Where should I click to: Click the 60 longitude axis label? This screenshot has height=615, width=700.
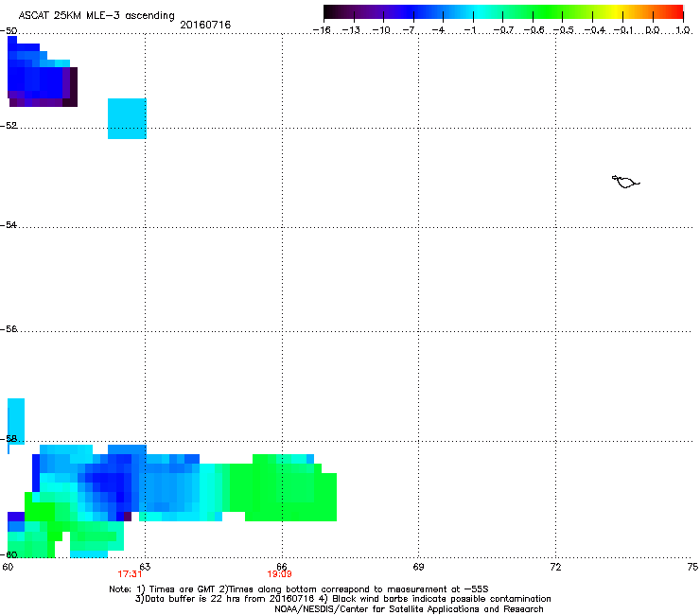pos(8,567)
